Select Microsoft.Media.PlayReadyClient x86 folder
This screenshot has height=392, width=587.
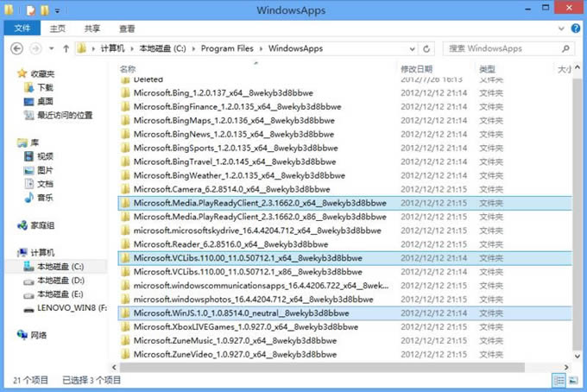click(x=260, y=217)
